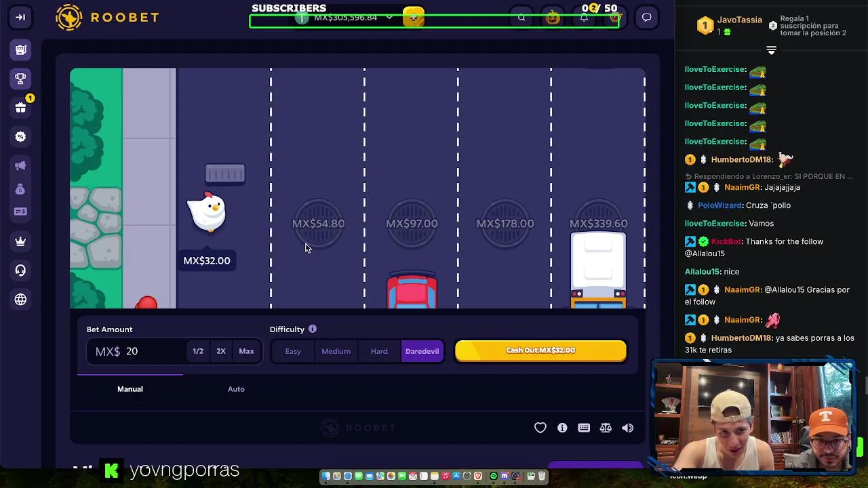Open the notifications bell icon
Image resolution: width=868 pixels, height=488 pixels.
[x=584, y=18]
